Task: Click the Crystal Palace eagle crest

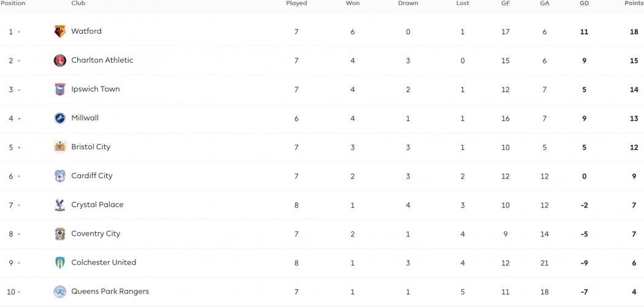Action: point(60,205)
